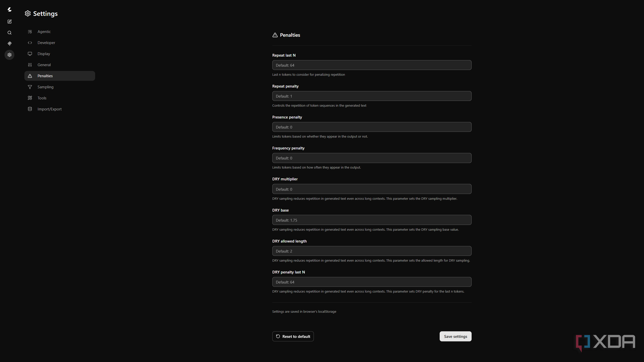Click the DRY allowed length field
This screenshot has height=362, width=644.
point(372,251)
